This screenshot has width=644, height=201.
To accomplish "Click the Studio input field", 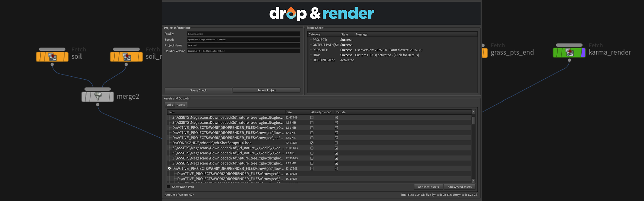I will 244,34.
